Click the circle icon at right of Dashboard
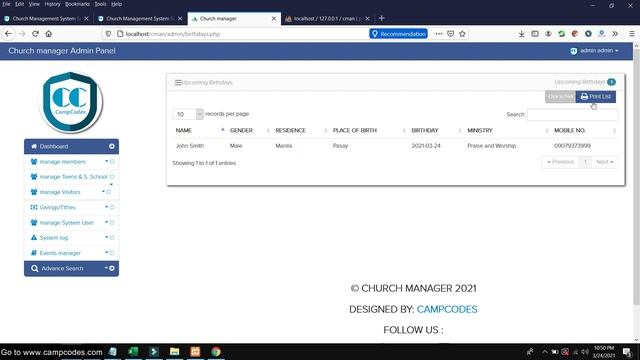Screen dimensions: 640x360 111,146
